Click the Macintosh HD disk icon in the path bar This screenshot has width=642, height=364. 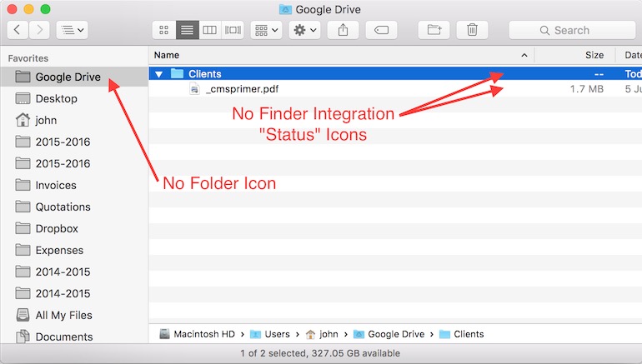point(164,334)
